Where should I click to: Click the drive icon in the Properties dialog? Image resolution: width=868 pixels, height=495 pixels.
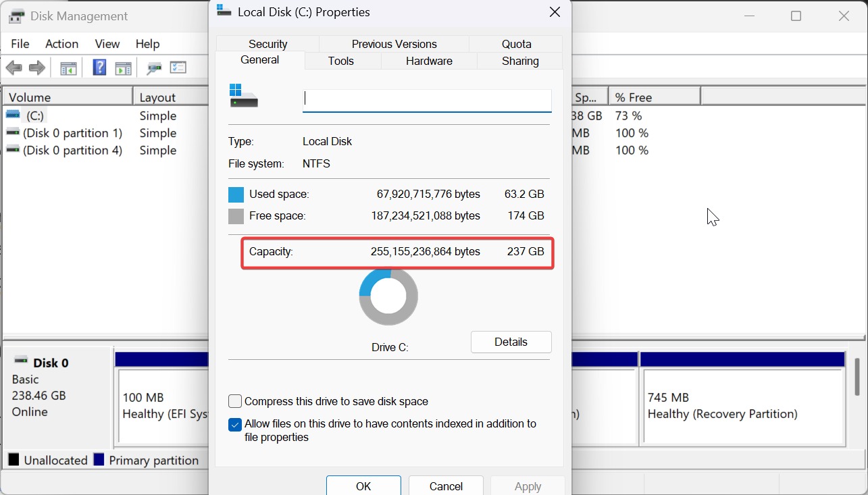tap(244, 97)
